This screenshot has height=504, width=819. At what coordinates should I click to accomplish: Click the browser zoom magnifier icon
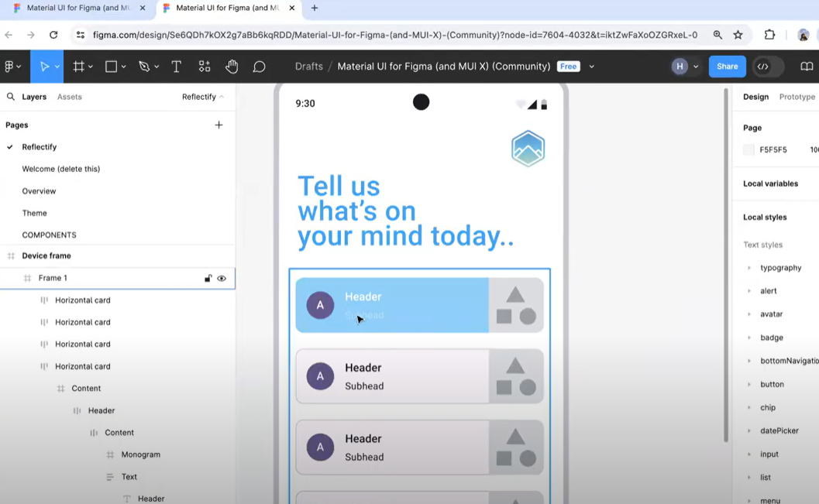pyautogui.click(x=717, y=35)
